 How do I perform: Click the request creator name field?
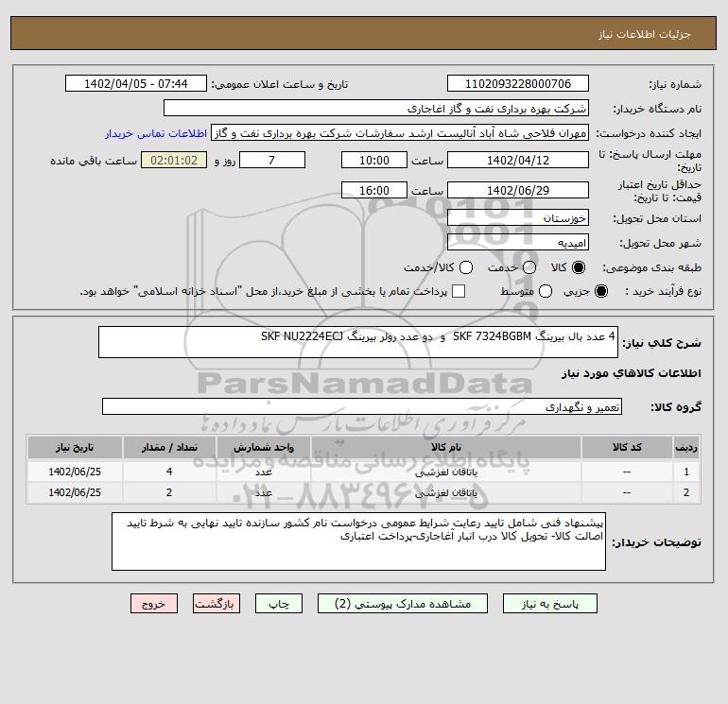400,132
